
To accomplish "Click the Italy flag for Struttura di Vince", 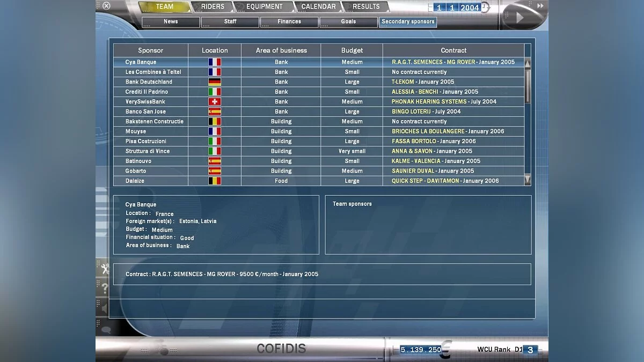I will tap(215, 151).
